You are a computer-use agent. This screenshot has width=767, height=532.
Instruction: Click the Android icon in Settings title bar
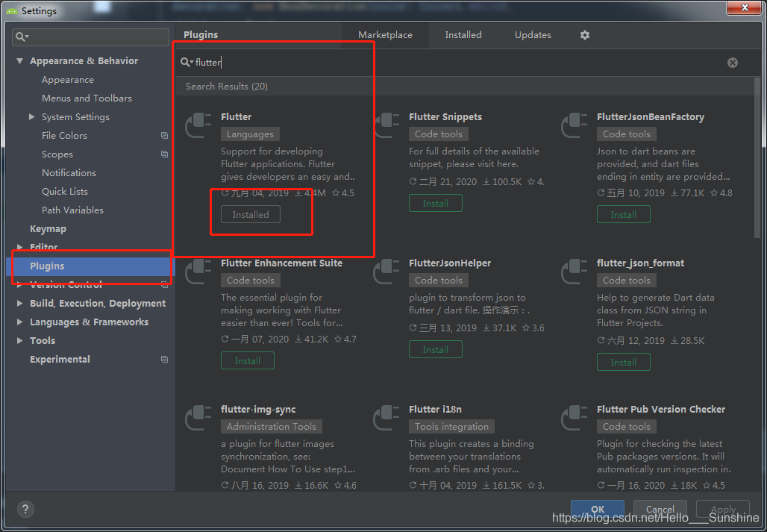[12, 10]
